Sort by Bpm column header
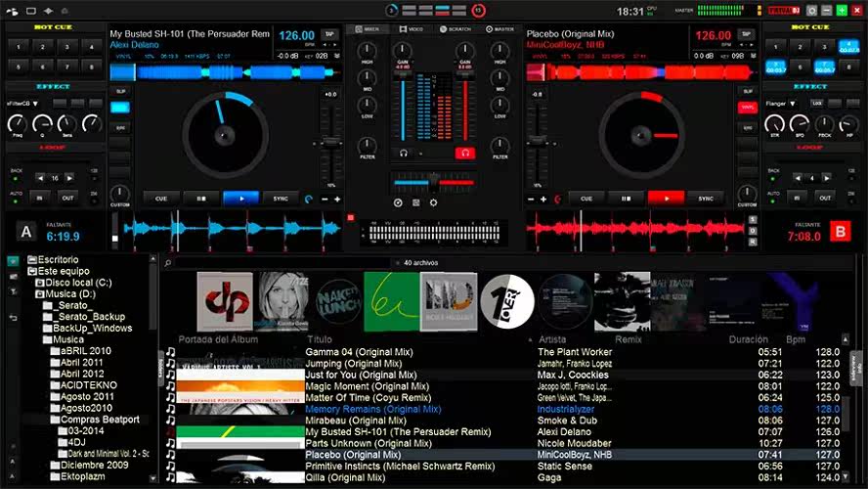Image resolution: width=868 pixels, height=489 pixels. coord(796,339)
